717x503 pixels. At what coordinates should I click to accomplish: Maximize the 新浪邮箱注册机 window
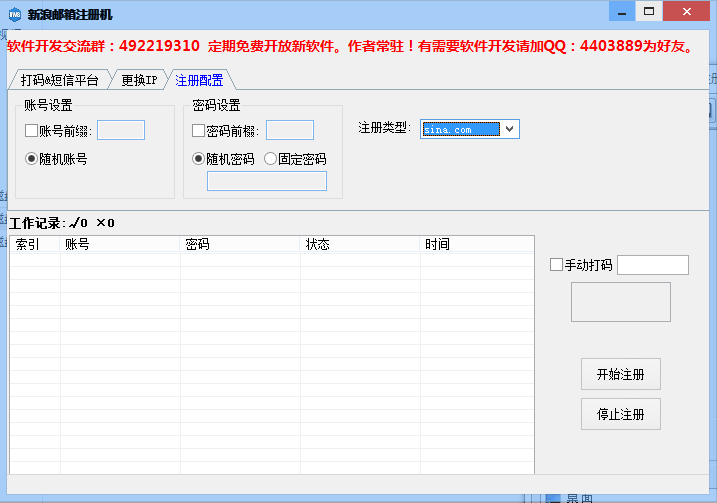[x=649, y=12]
